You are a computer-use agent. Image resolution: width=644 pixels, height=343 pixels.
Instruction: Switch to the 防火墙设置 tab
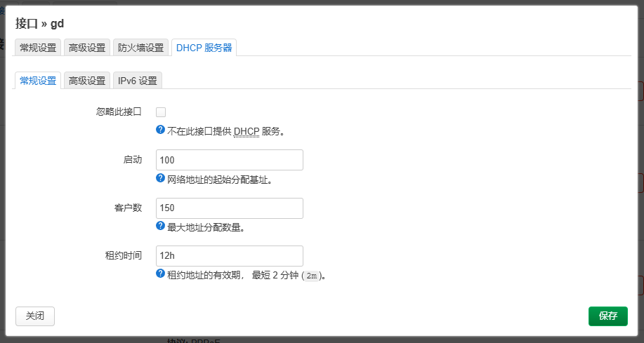coord(141,48)
